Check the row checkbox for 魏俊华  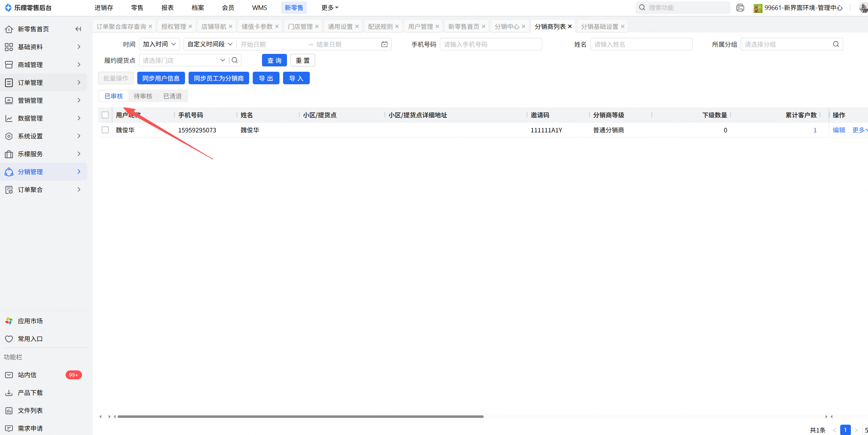[105, 130]
